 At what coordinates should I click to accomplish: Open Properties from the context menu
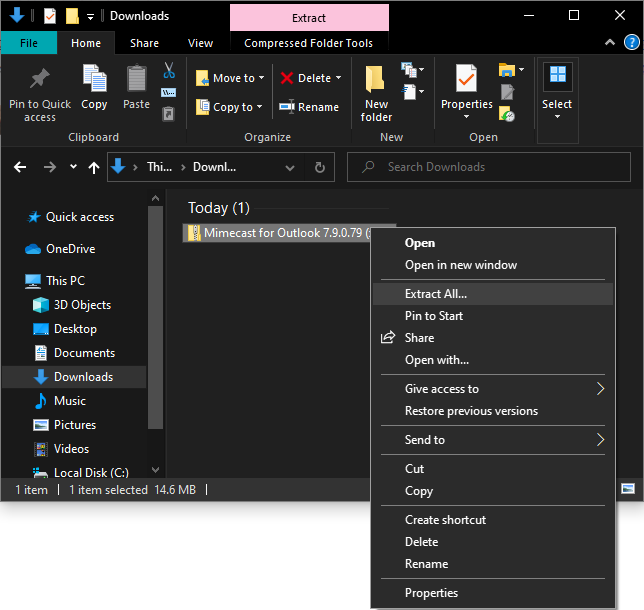[x=493, y=593]
